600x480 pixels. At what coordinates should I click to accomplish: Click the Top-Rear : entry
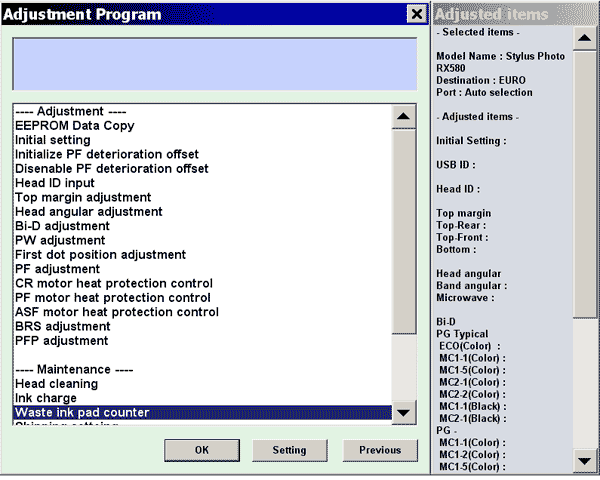click(461, 225)
